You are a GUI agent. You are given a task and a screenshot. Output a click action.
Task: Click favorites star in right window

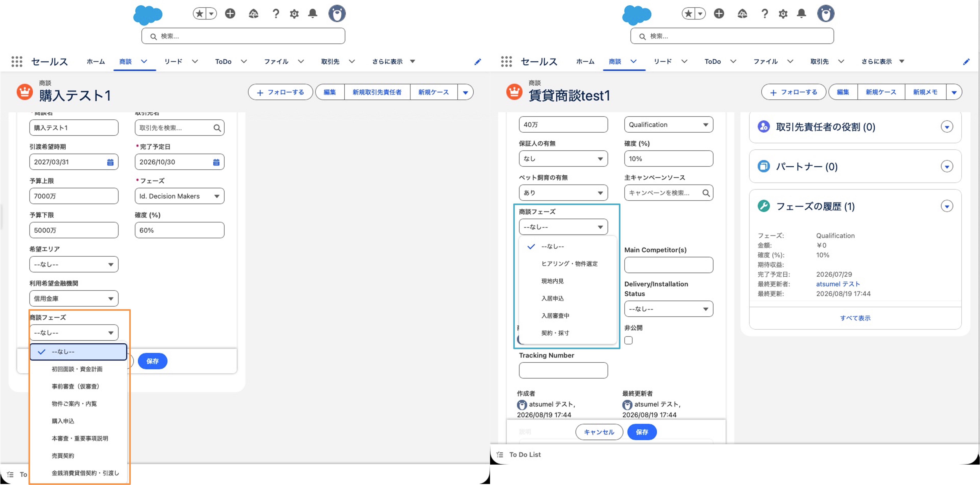(688, 14)
